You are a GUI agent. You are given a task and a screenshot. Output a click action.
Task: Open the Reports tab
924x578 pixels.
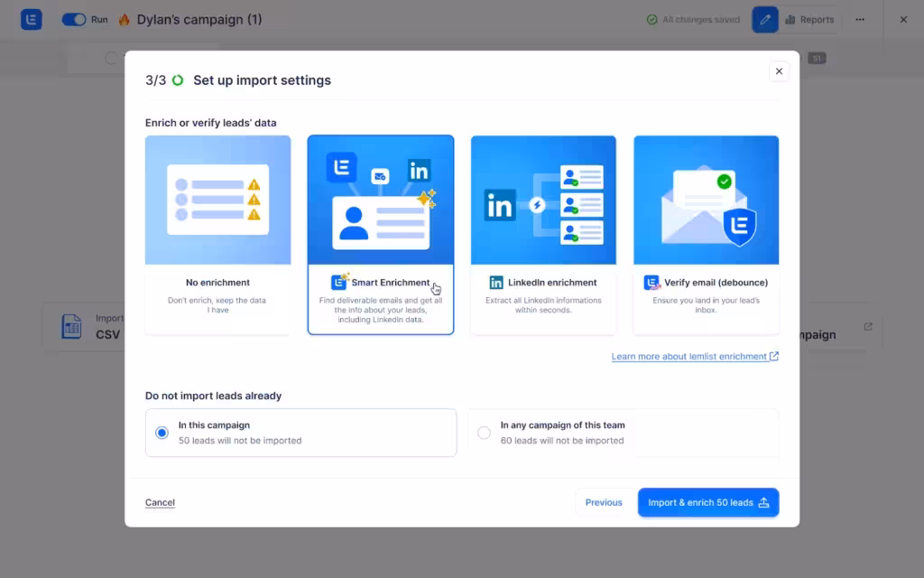pyautogui.click(x=809, y=20)
